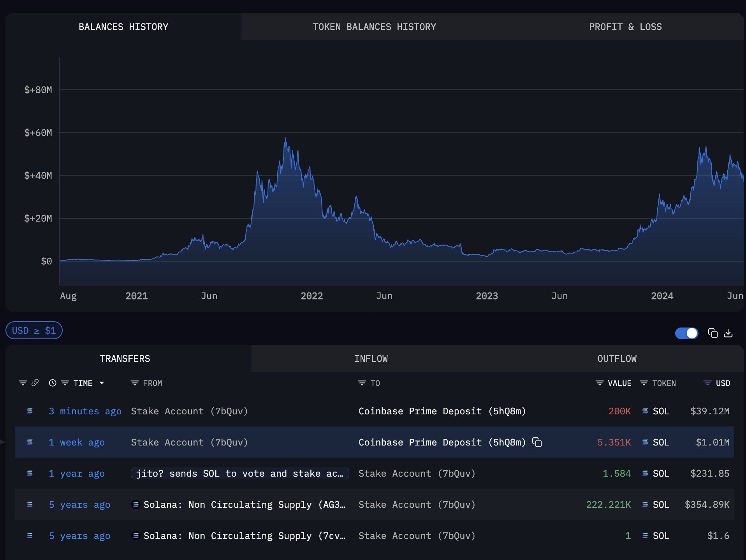Copy the Coinbase Prime Deposit address in highlighted row
Viewport: 746px width, 560px height.
(x=537, y=442)
